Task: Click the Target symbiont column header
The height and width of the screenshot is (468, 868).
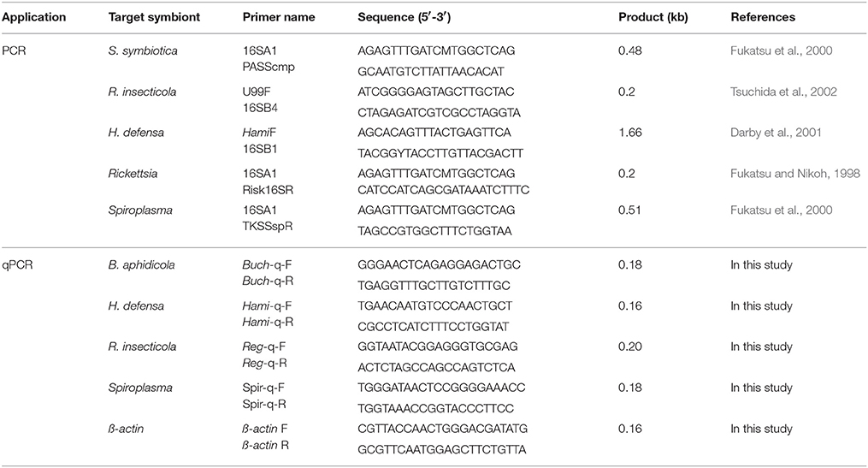Action: [x=154, y=17]
